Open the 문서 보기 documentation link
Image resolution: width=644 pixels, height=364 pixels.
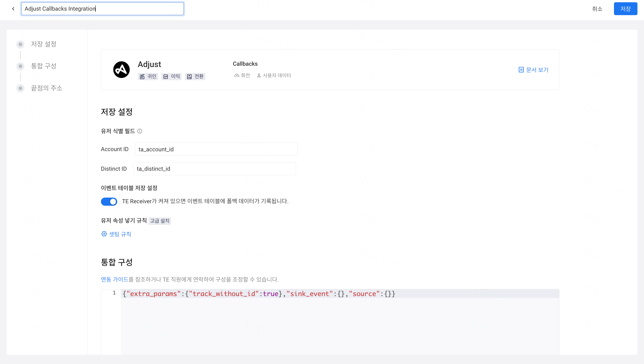(x=537, y=70)
